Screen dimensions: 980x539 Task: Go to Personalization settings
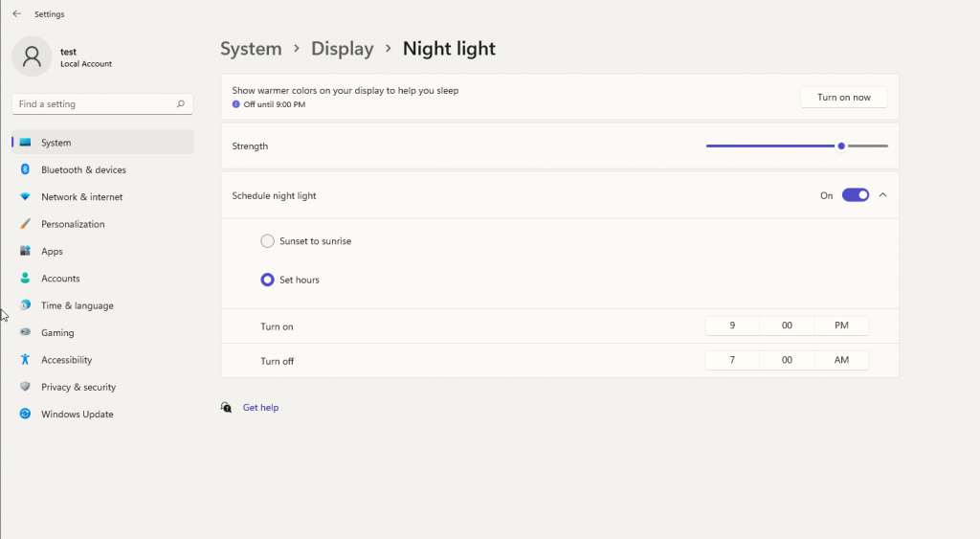pos(102,224)
